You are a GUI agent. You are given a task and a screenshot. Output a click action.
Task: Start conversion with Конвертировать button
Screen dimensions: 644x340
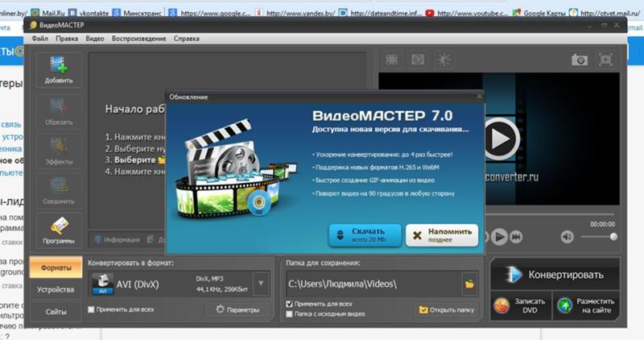pyautogui.click(x=555, y=274)
